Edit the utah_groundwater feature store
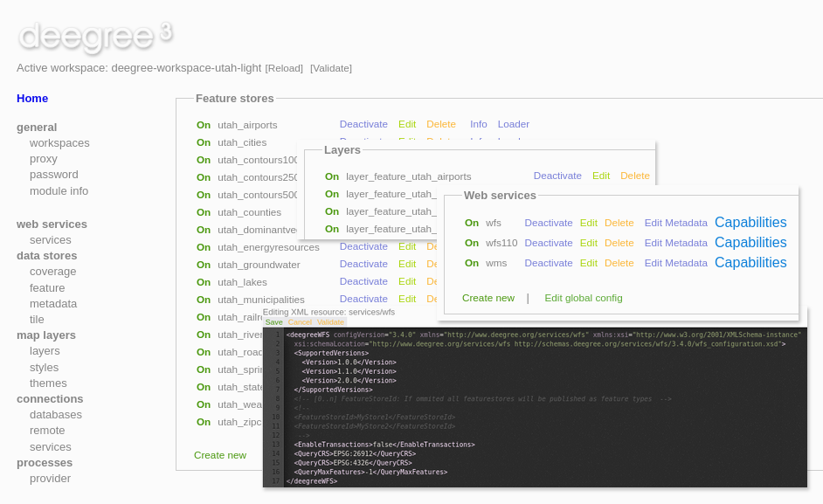Screen dimensions: 823x504 pos(407,264)
